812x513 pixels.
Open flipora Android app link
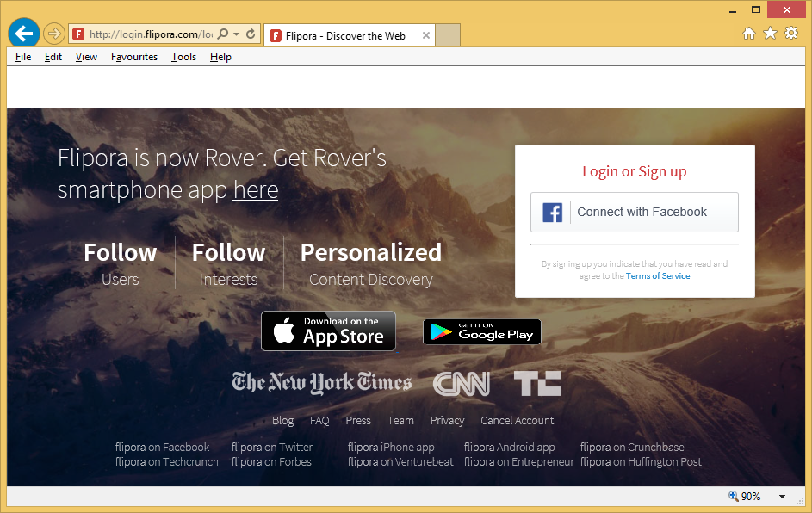click(509, 448)
